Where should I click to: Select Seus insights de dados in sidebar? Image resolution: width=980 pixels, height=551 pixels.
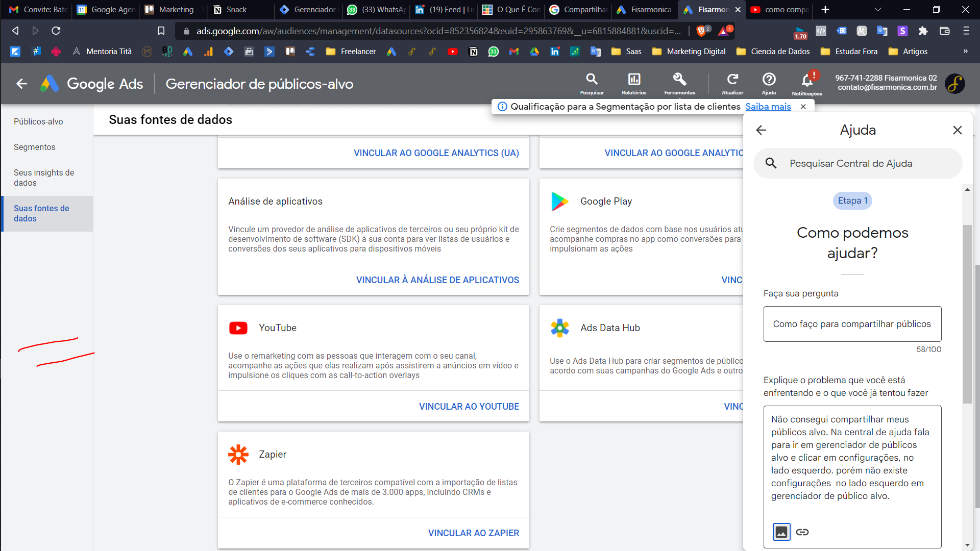click(47, 178)
